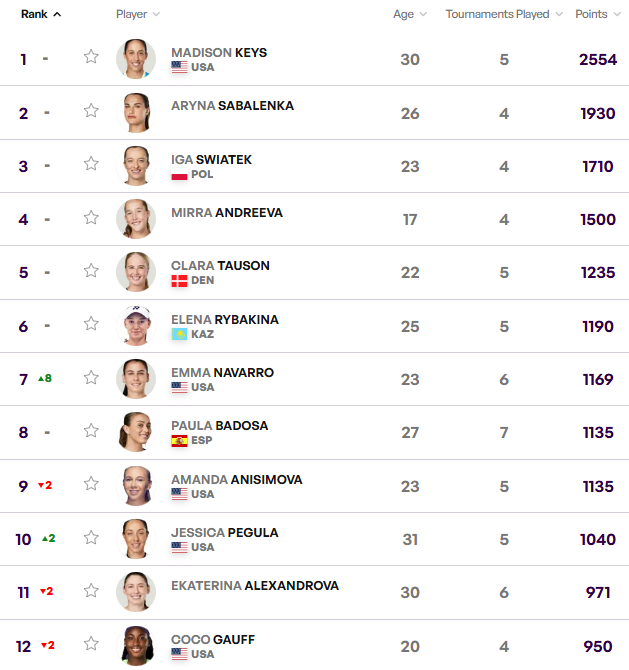Open Jessica Pegula's player profile link

tap(225, 533)
